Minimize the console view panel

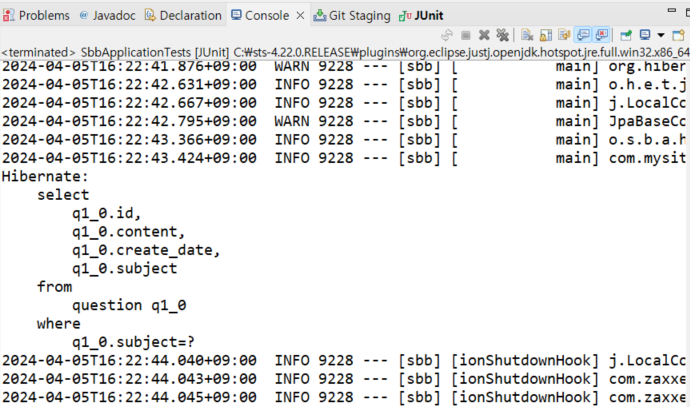click(672, 10)
